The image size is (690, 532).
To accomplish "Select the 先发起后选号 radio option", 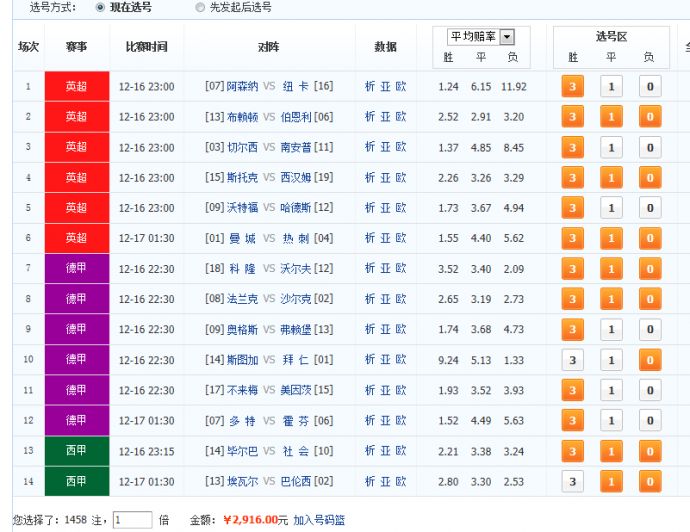I will [x=200, y=7].
